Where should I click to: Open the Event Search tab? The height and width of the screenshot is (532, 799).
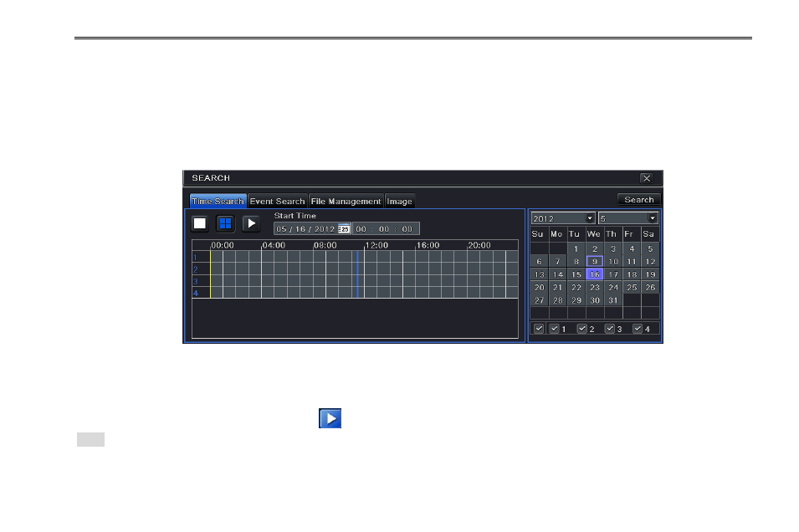point(277,201)
